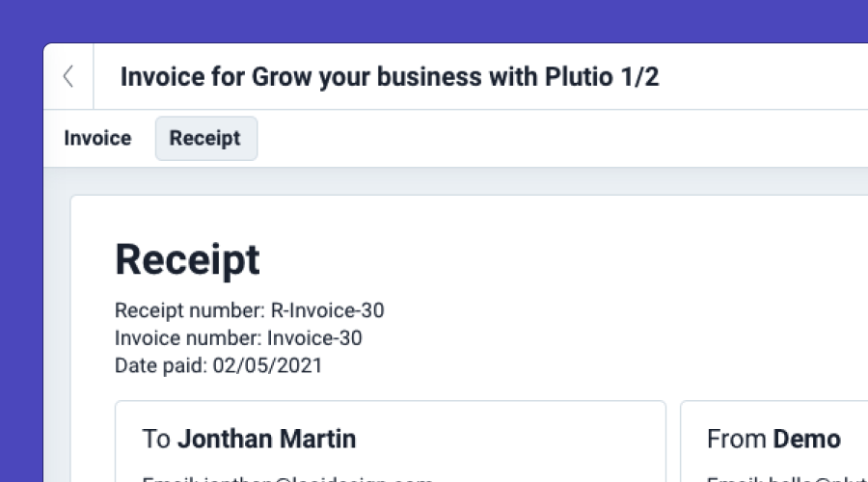
Task: Click the Receipt number R-Invoice-30 line
Action: click(x=249, y=310)
